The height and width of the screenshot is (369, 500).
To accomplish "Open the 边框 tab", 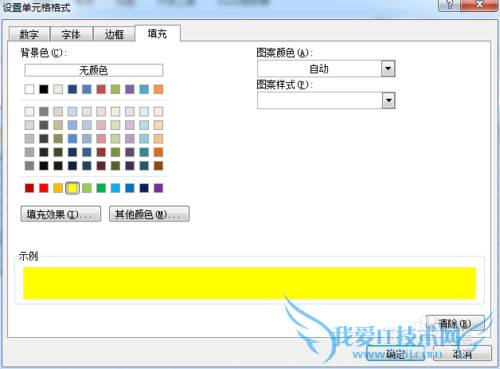I will [x=114, y=34].
